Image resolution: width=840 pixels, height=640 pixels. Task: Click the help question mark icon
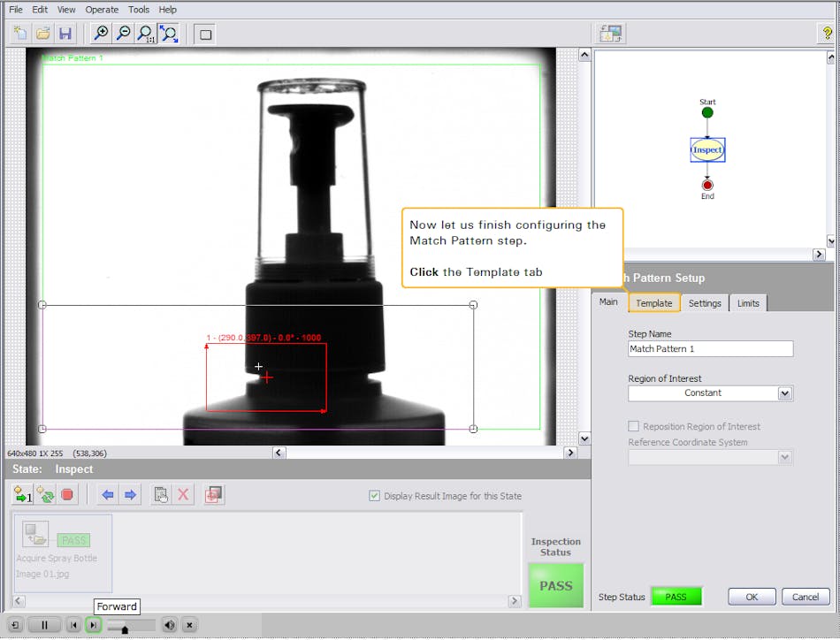[x=828, y=34]
